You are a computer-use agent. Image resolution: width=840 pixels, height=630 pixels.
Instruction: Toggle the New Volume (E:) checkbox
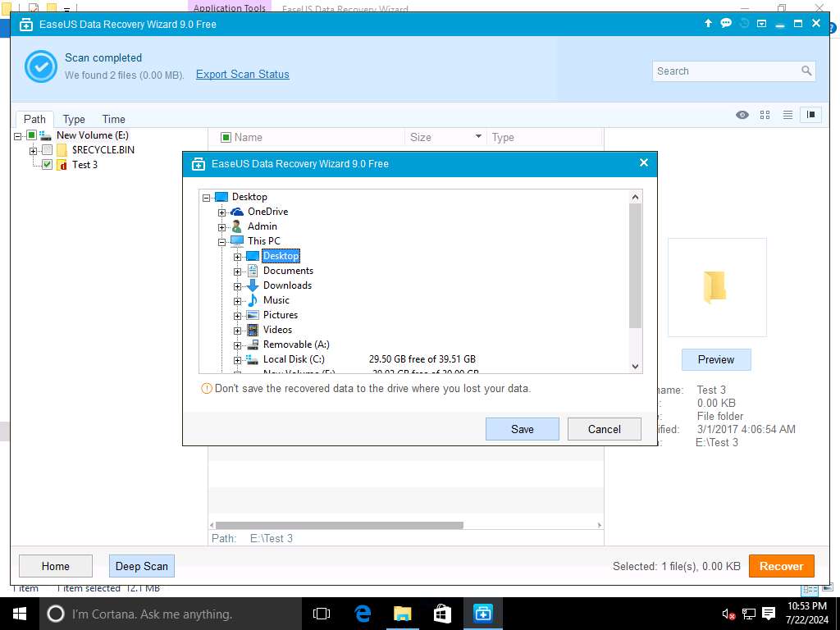(x=32, y=135)
